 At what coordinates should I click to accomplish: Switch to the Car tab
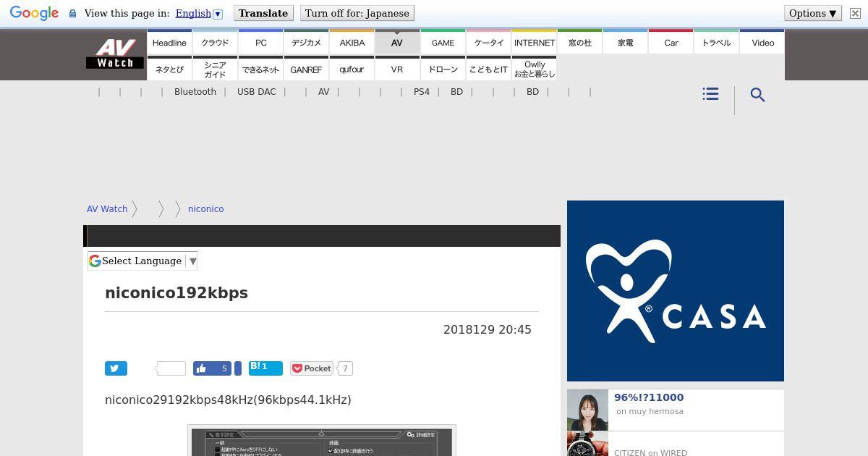tap(671, 42)
